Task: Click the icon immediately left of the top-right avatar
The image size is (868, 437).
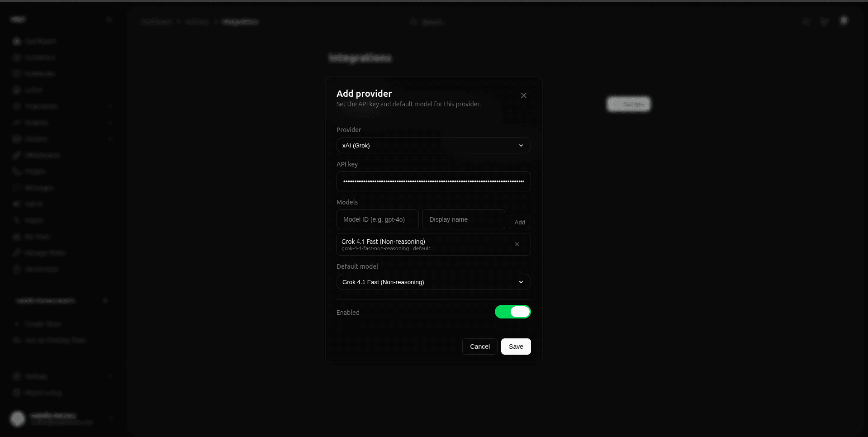Action: 825,21
